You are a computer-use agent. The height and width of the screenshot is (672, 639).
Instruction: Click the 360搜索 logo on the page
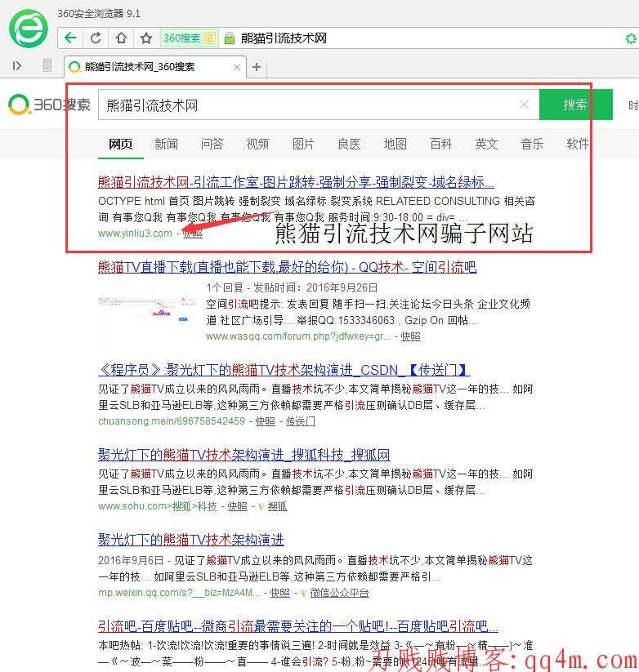point(49,105)
